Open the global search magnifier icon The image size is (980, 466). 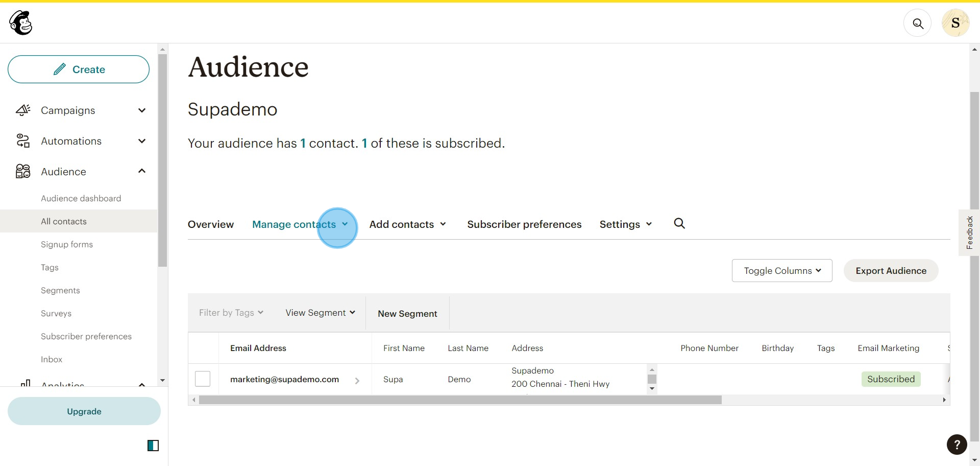point(918,24)
